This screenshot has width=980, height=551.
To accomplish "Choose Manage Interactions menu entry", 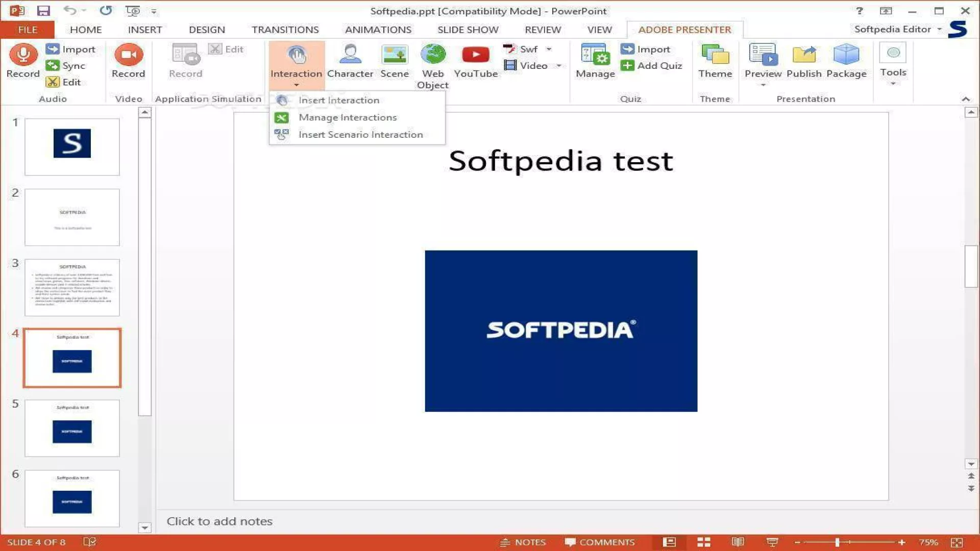I will click(x=347, y=117).
